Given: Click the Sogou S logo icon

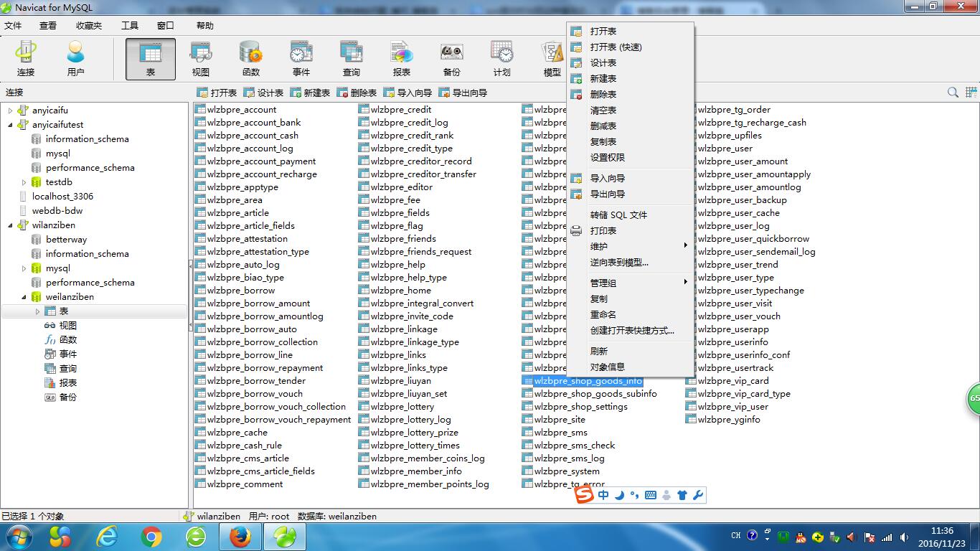Looking at the screenshot, I should pyautogui.click(x=585, y=495).
